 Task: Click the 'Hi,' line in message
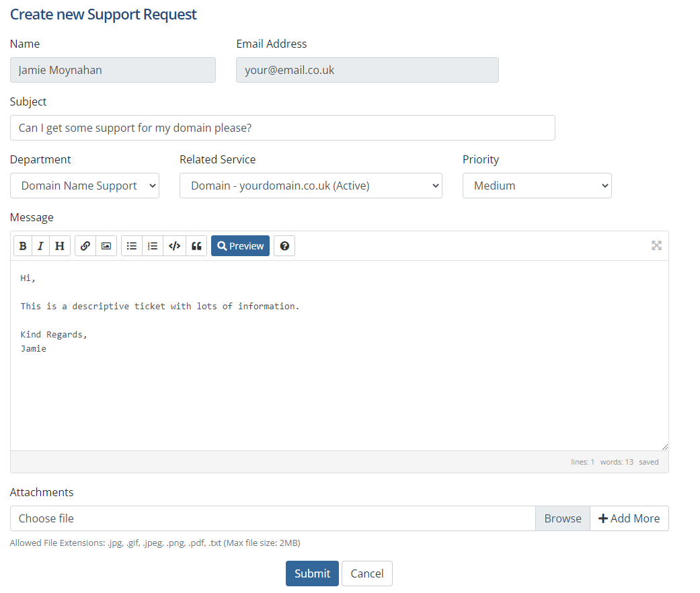pos(28,278)
